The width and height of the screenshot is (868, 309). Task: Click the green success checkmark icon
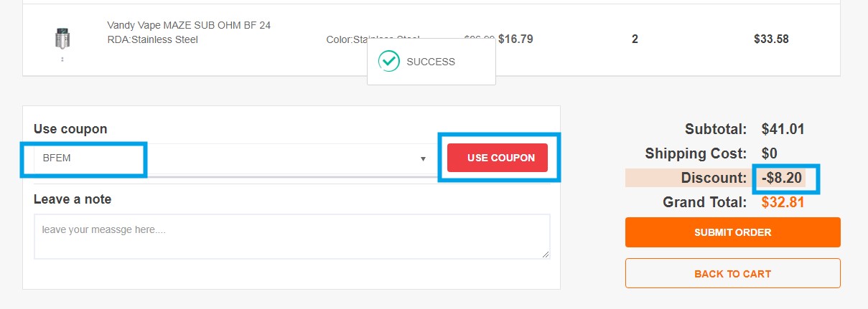pyautogui.click(x=389, y=62)
